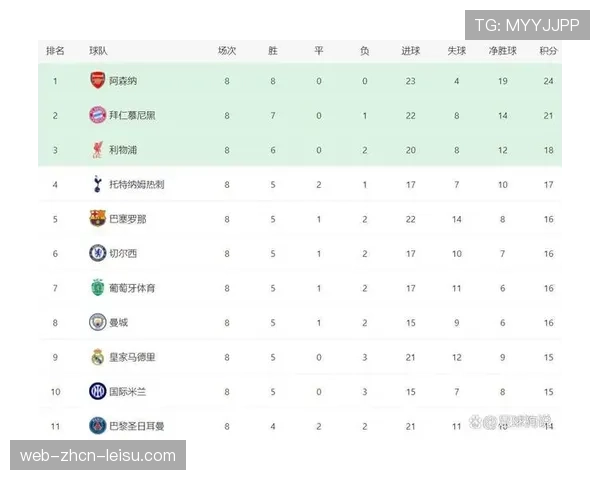This screenshot has height=480, width=600.
Task: Click the Arsenal club crest icon
Action: click(x=97, y=81)
